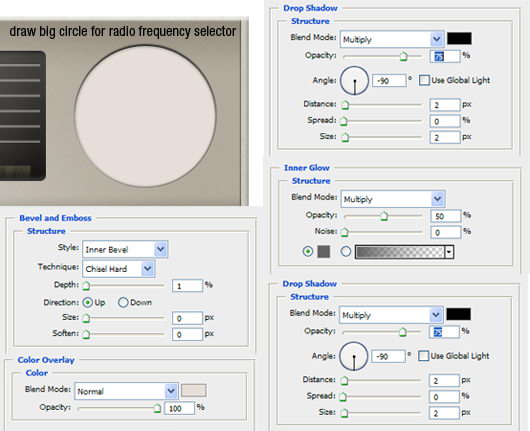Open Blend Mode dropdown in lower Drop Shadow
The image size is (530, 431).
[x=391, y=315]
